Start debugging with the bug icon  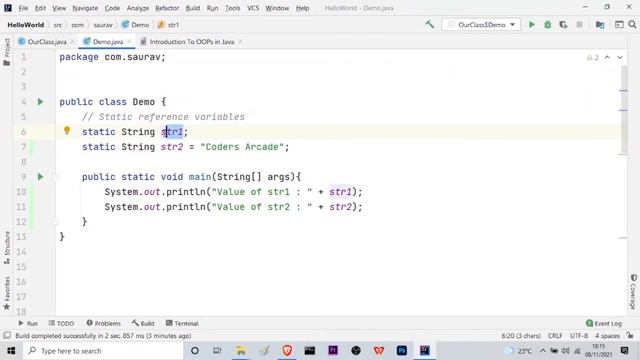click(x=547, y=25)
